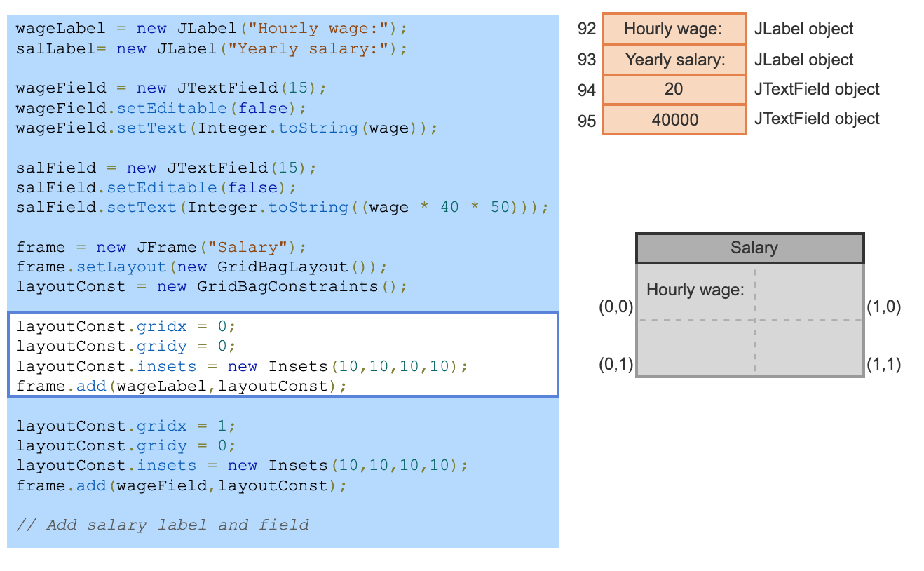
Task: Click JTextField object text beside 40000
Action: pos(817,119)
